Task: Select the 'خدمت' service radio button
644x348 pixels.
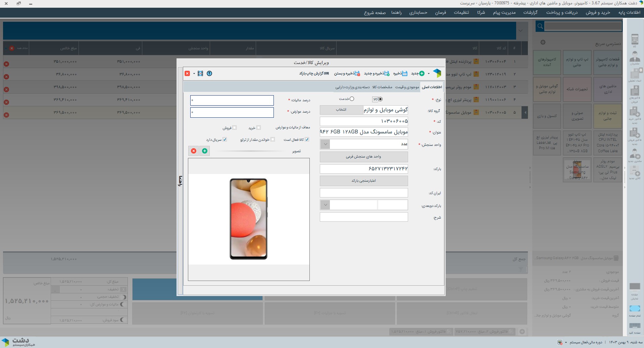Action: pos(352,99)
